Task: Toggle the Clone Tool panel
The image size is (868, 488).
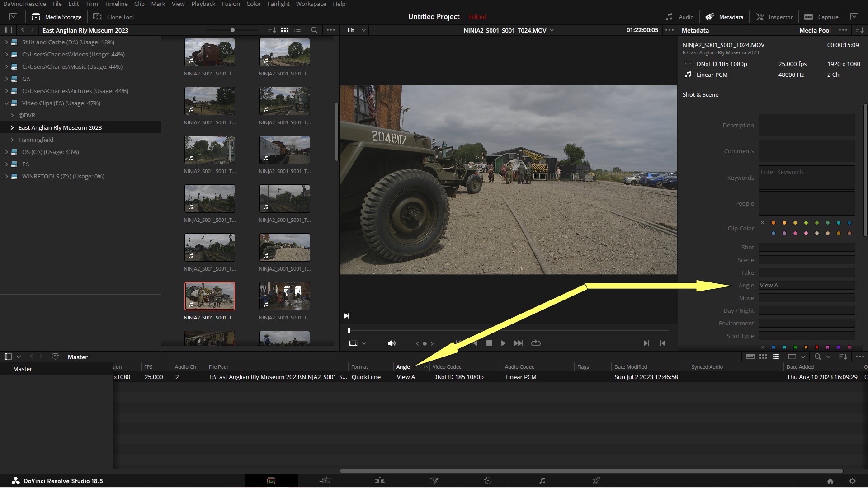Action: click(114, 17)
